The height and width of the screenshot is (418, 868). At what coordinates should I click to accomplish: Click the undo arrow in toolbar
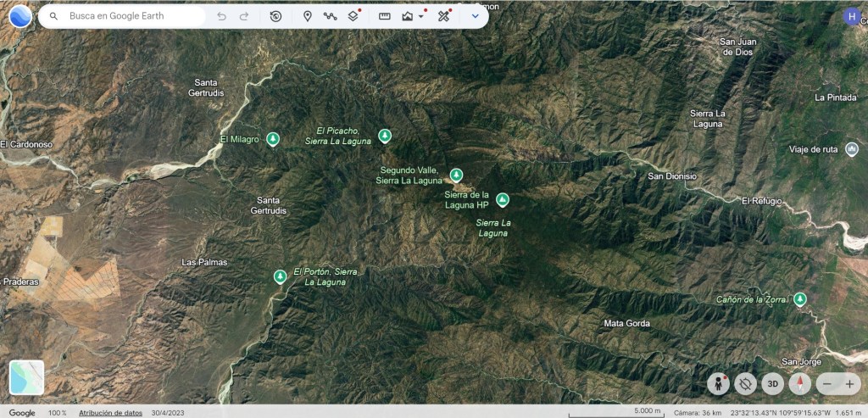pyautogui.click(x=221, y=16)
